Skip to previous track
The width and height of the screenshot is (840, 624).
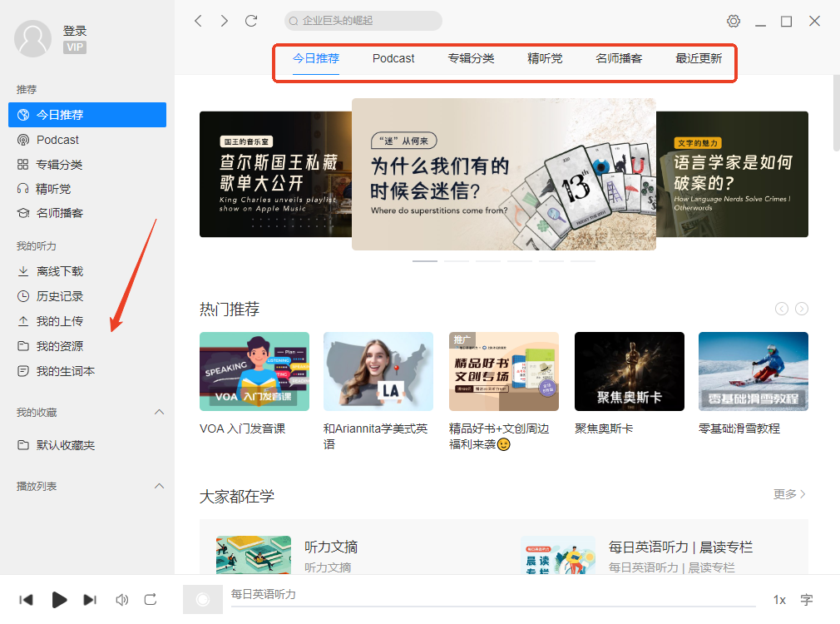pyautogui.click(x=26, y=600)
